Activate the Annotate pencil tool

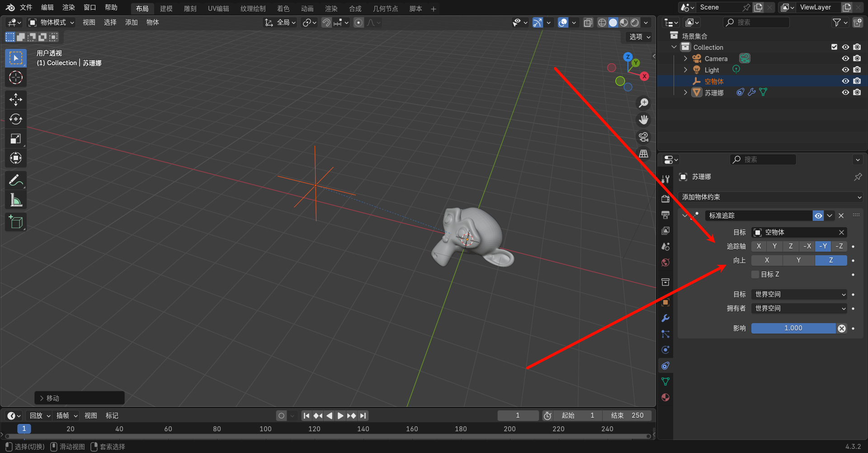point(16,180)
